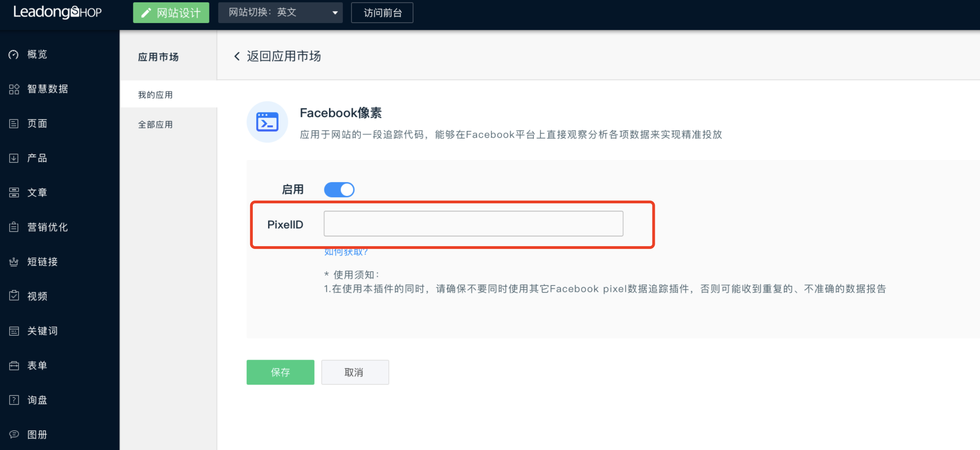This screenshot has height=450, width=980.
Task: Select the 我的应用 tab
Action: click(155, 94)
